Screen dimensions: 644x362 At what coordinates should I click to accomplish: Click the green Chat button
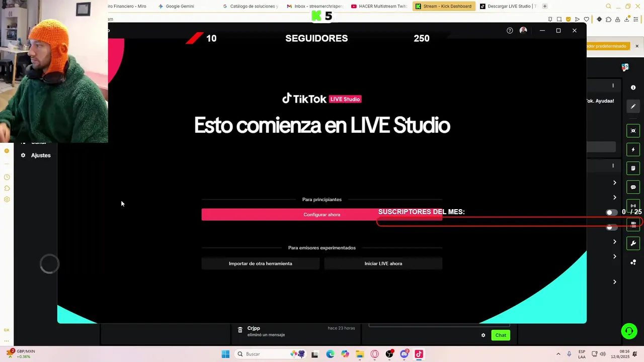pos(501,335)
